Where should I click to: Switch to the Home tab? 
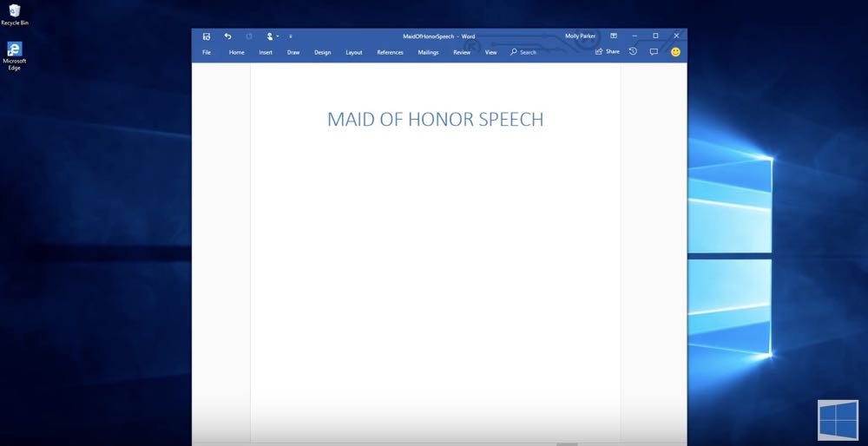pos(236,53)
